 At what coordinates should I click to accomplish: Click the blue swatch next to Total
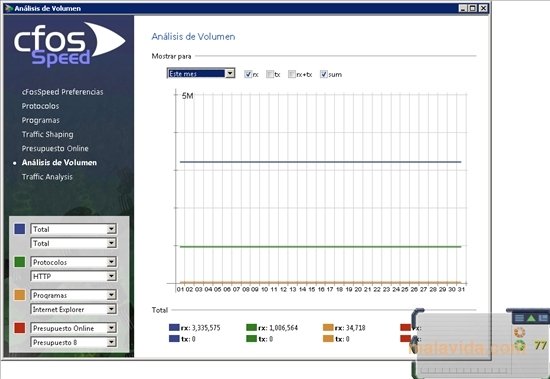(20, 229)
